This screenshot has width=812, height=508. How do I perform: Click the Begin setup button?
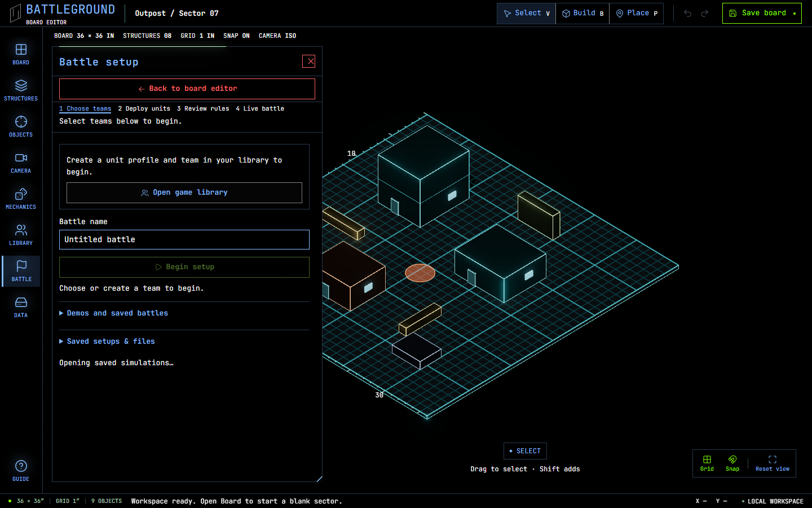[184, 267]
